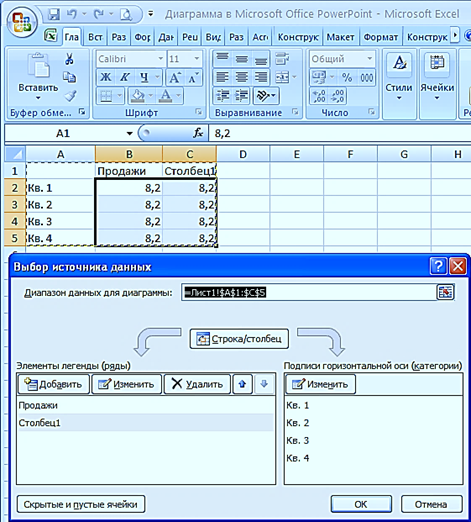The height and width of the screenshot is (522, 471).
Task: Click the Строка/столбец button
Action: [239, 339]
